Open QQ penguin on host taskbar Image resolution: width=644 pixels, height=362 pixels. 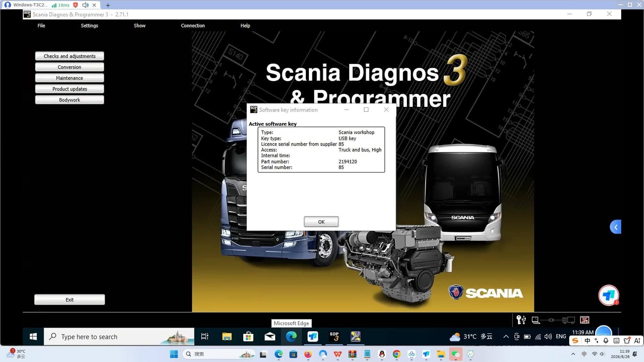(x=382, y=354)
